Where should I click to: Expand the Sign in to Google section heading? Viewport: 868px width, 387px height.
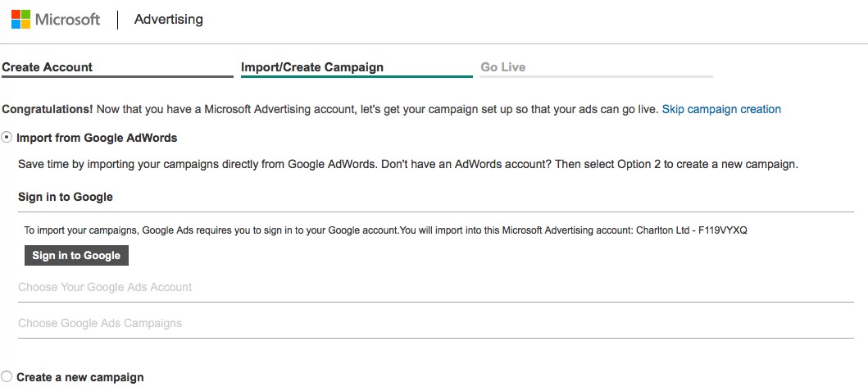pyautogui.click(x=66, y=197)
